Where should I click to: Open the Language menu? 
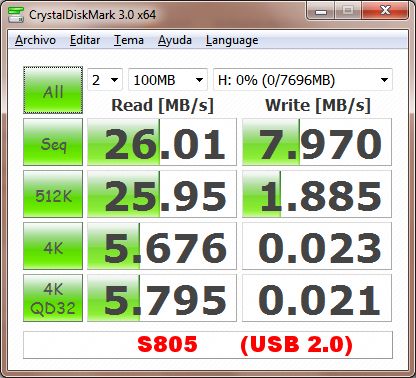[x=232, y=40]
